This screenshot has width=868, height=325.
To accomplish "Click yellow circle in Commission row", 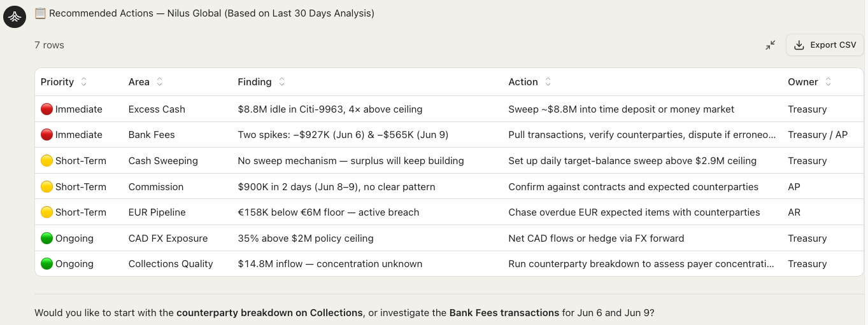I will click(46, 187).
